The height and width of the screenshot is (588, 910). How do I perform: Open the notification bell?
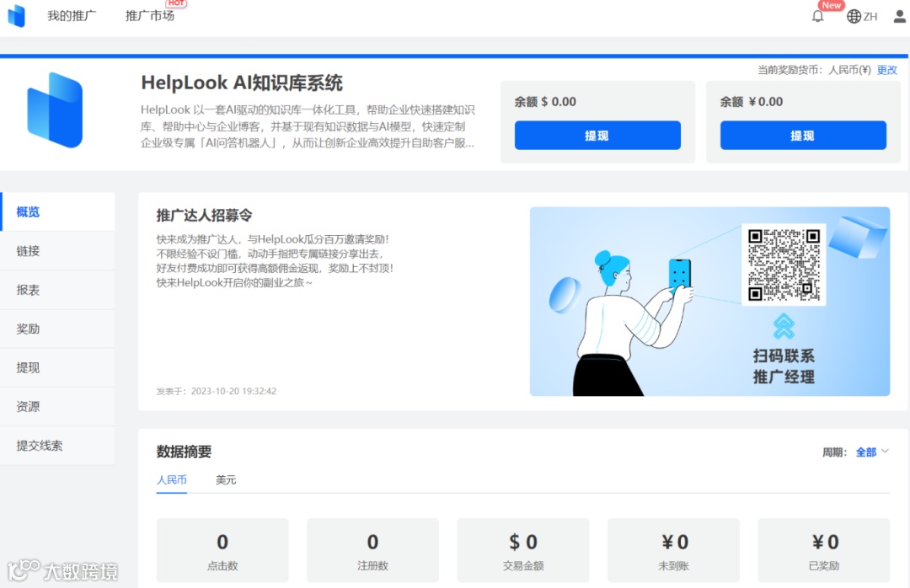click(x=816, y=16)
